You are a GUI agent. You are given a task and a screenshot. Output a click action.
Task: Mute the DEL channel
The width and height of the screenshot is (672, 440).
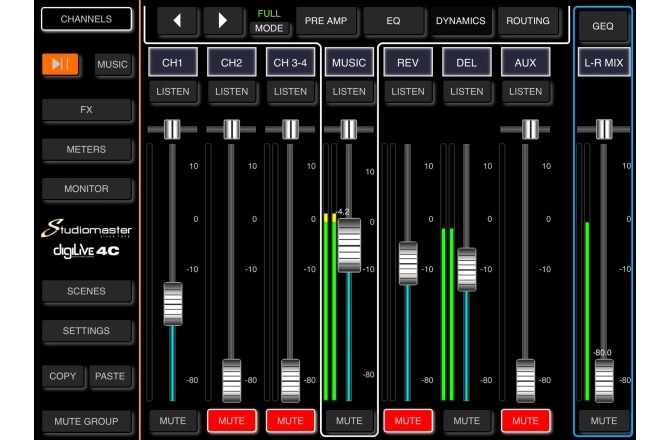point(466,421)
